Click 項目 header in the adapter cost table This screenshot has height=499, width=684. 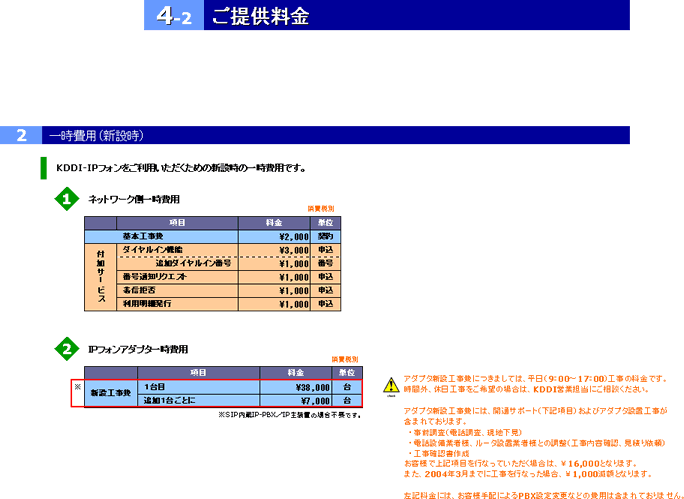pos(198,373)
